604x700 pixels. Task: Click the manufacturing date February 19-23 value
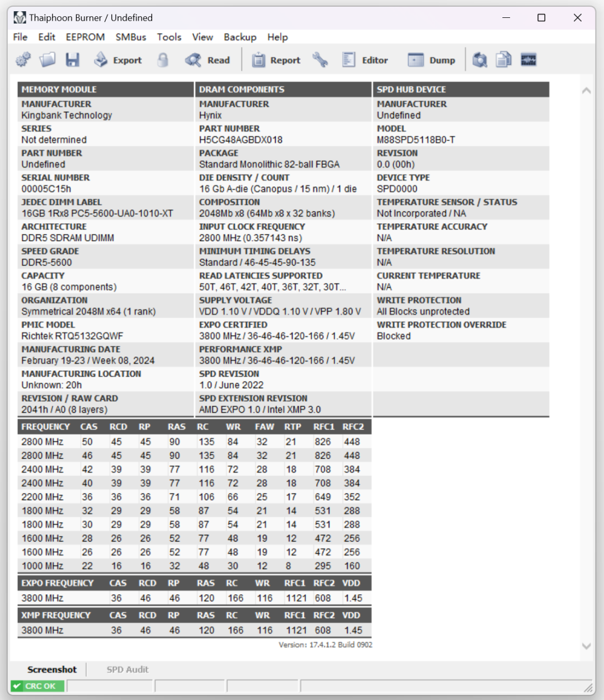88,361
